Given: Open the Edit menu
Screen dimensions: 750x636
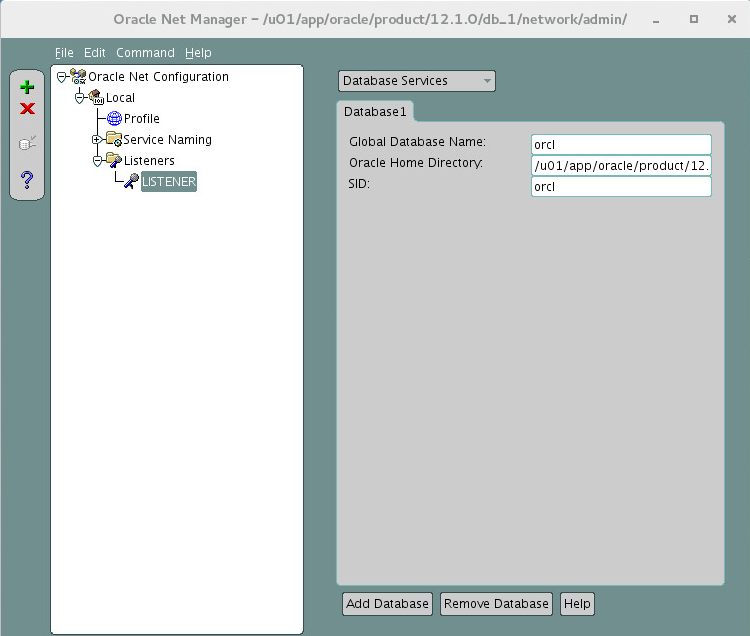Looking at the screenshot, I should [94, 53].
